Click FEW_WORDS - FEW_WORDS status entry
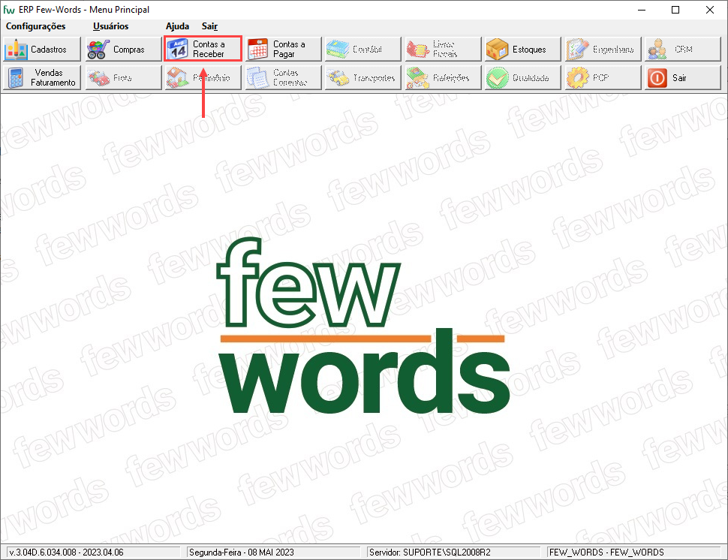The image size is (728, 560). [606, 552]
